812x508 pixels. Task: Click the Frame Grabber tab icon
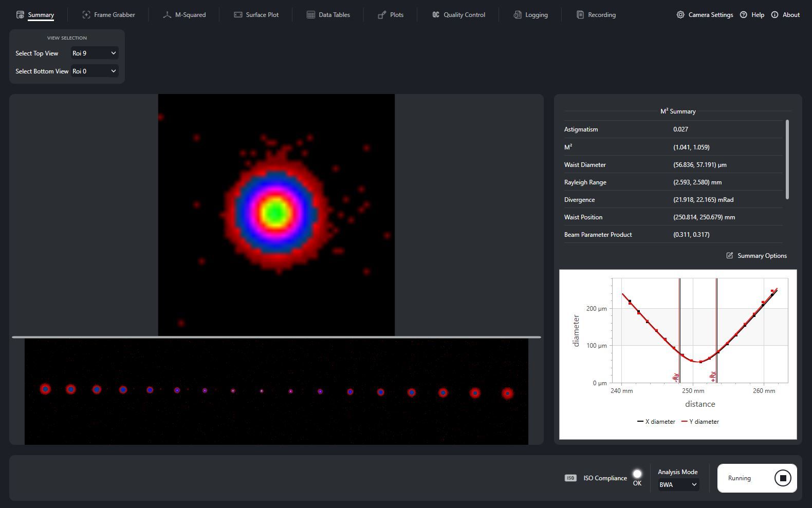coord(86,15)
